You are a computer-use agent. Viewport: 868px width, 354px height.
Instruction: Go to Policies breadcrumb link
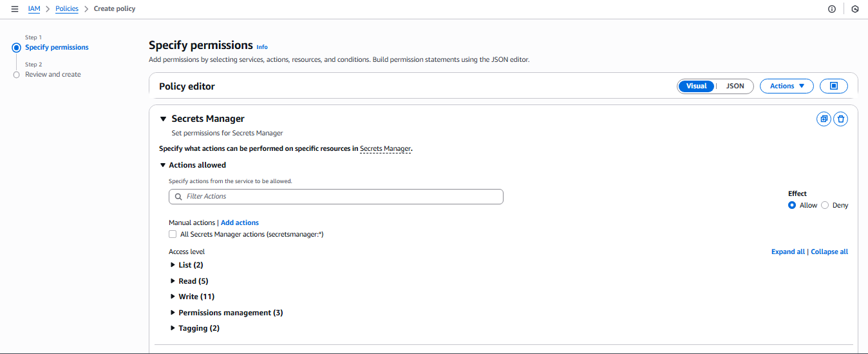[67, 9]
